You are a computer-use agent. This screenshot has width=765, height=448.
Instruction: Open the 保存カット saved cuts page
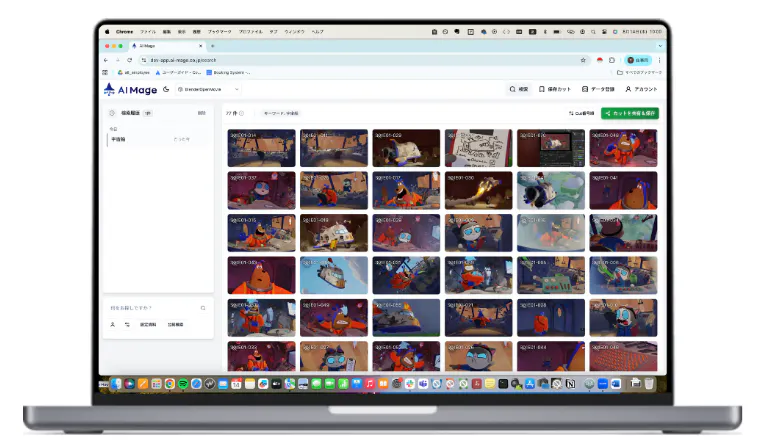pyautogui.click(x=555, y=89)
